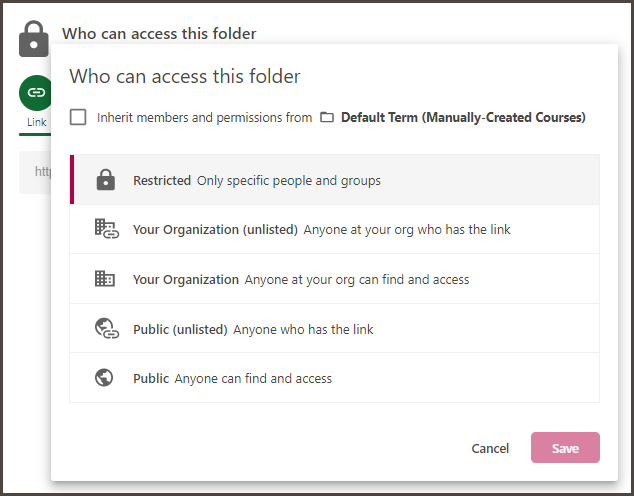This screenshot has height=496, width=634.
Task: Click the globe icon beside Public
Action: pyautogui.click(x=105, y=379)
